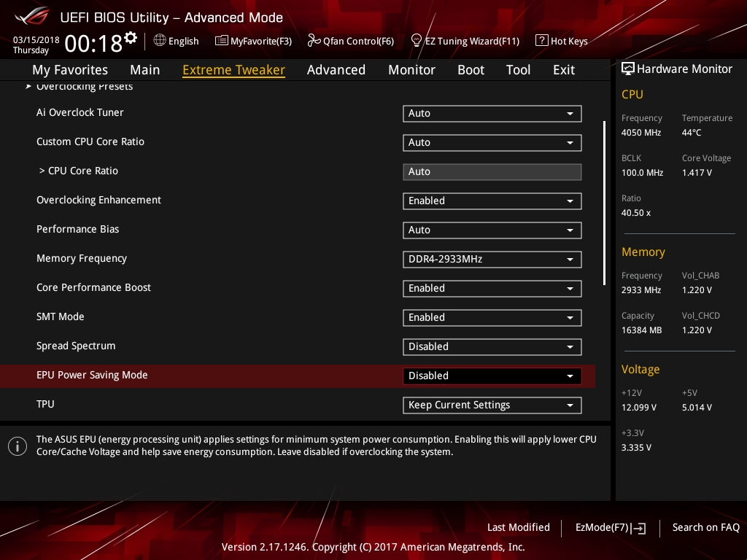Click the Hardware Monitor screen icon
This screenshot has height=560, width=747.
click(x=627, y=69)
